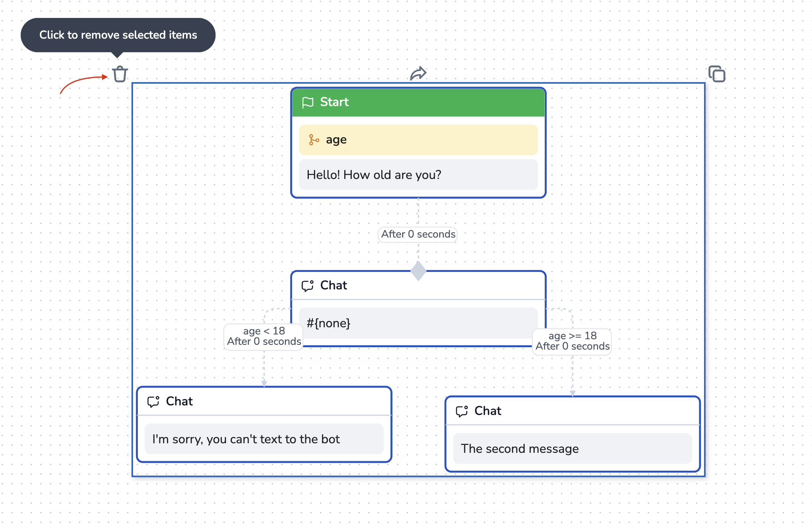Open the yellow age variable block
Screen dimensions: 812x527
[418, 140]
